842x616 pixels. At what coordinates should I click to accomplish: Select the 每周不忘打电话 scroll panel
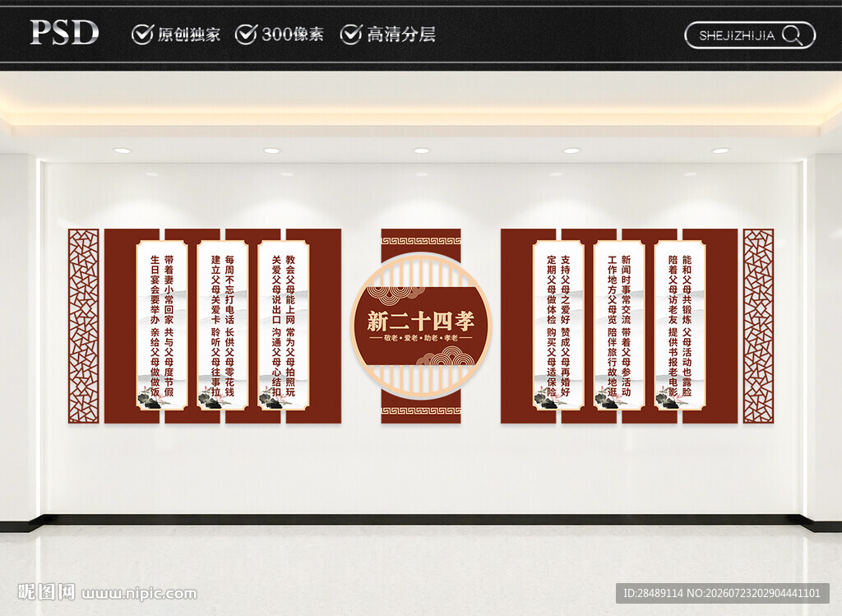click(222, 326)
